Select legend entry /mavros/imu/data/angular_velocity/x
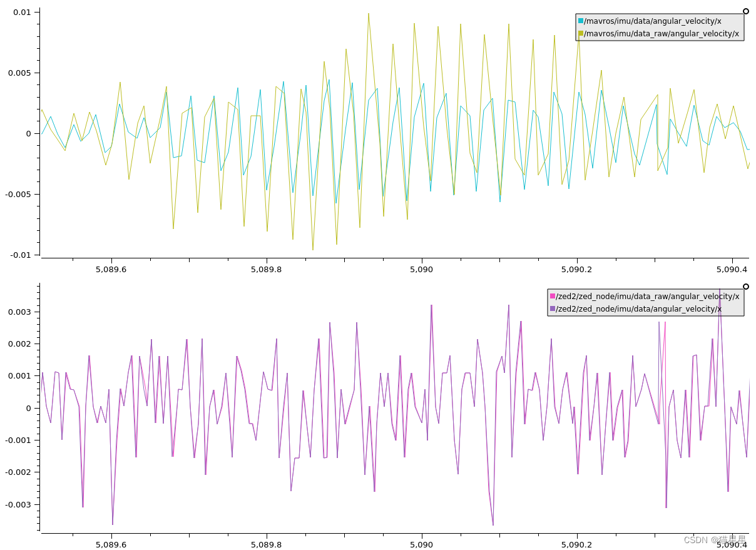756x550 pixels. [x=652, y=21]
